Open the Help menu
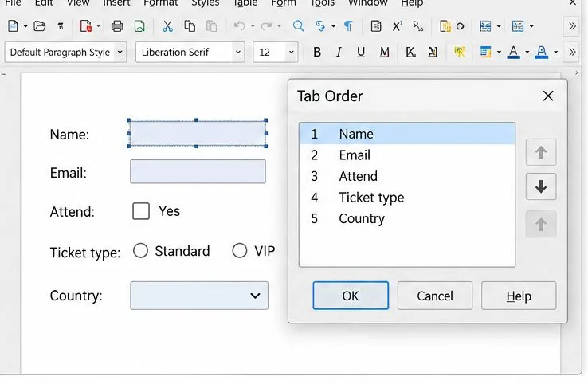Screen dimensions: 588x384 point(412,3)
